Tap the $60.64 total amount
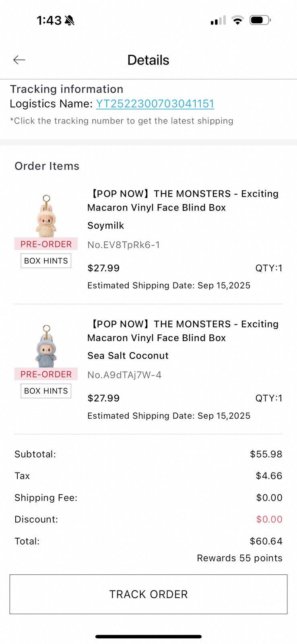This screenshot has width=297, height=644. point(266,541)
